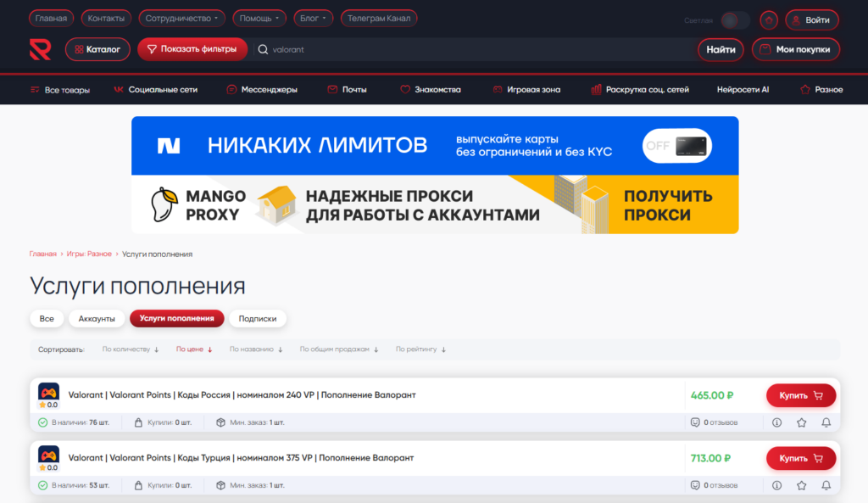Viewport: 868px width, 503px height.
Task: Click the Каталог button
Action: 97,49
